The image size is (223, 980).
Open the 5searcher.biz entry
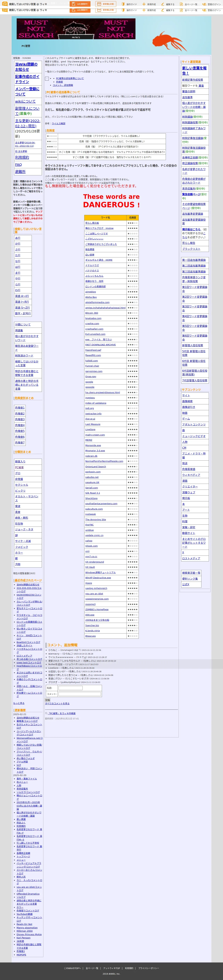pyautogui.click(x=92, y=625)
